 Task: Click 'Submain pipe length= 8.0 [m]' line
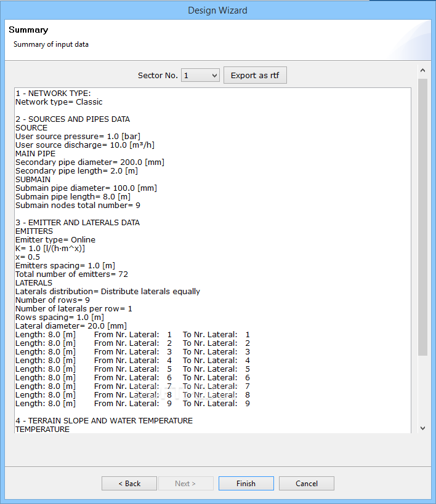click(x=73, y=197)
